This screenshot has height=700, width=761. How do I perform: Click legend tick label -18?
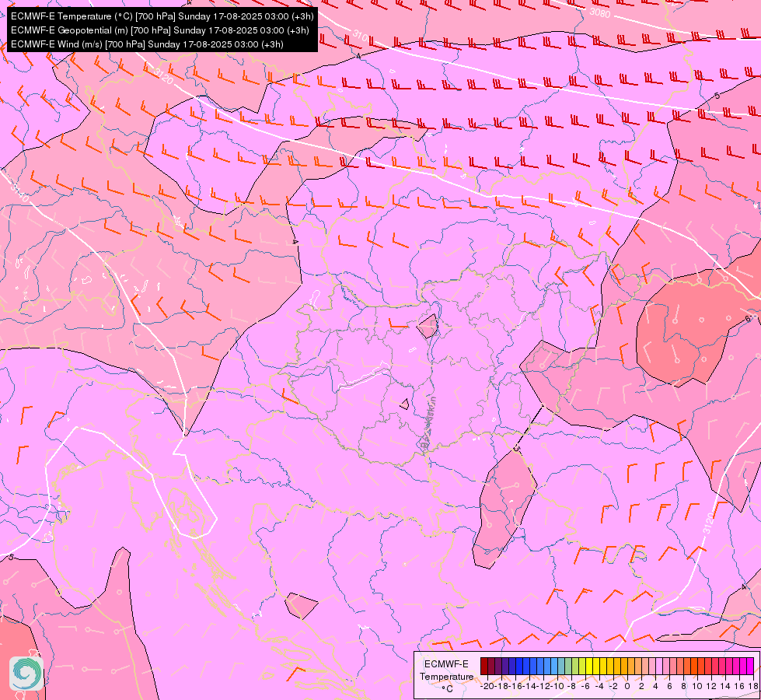(x=502, y=687)
